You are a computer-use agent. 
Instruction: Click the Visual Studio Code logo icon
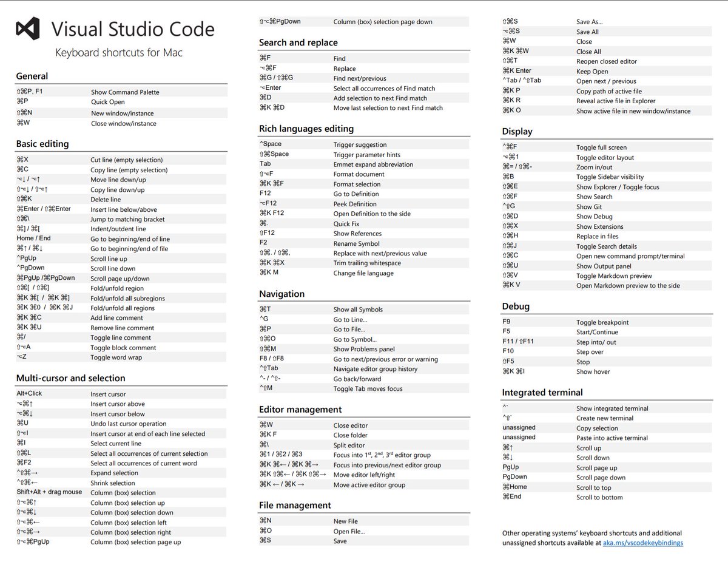[x=28, y=29]
